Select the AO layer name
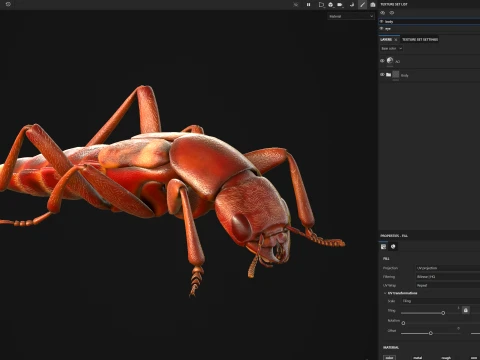Viewport: 480px width, 360px height. point(397,62)
